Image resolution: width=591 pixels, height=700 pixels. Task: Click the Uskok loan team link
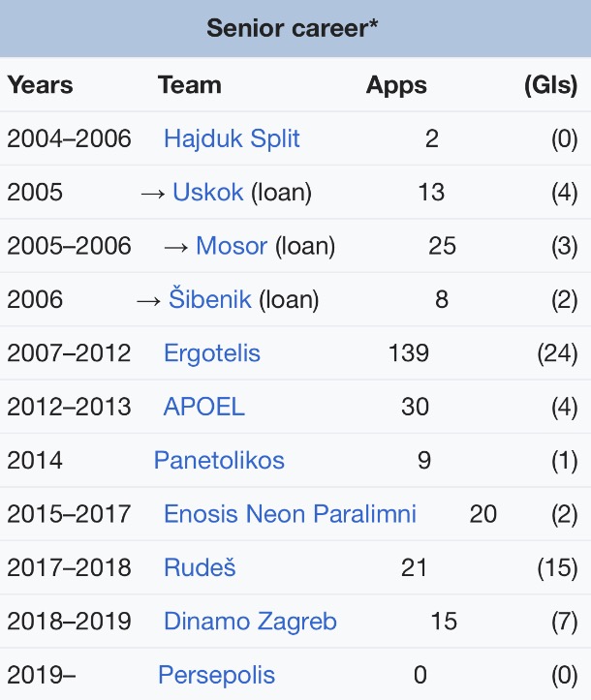click(207, 192)
